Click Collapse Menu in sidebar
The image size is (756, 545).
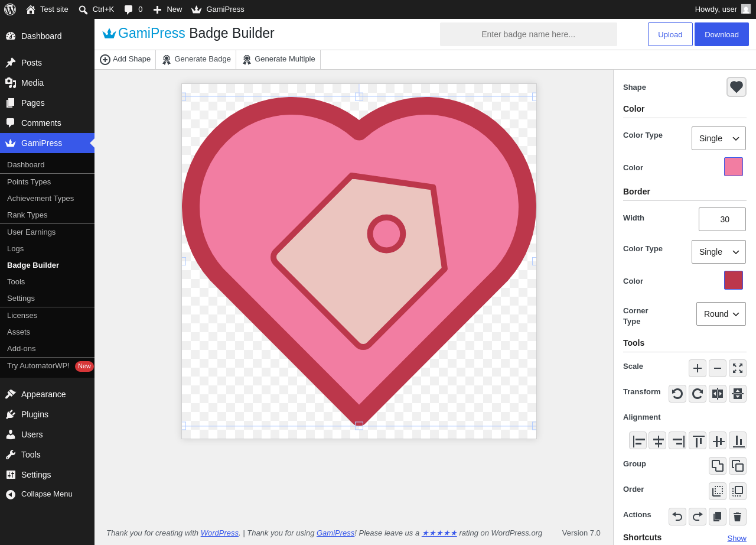pyautogui.click(x=47, y=494)
